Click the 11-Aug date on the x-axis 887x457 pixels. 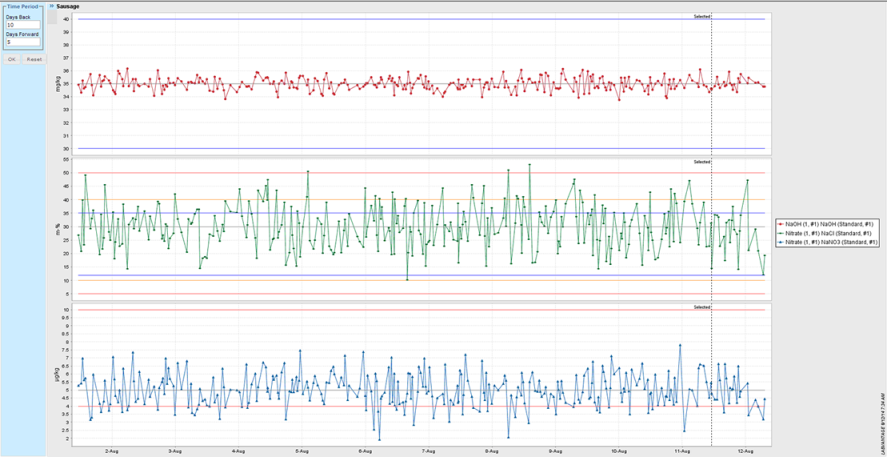pyautogui.click(x=683, y=451)
